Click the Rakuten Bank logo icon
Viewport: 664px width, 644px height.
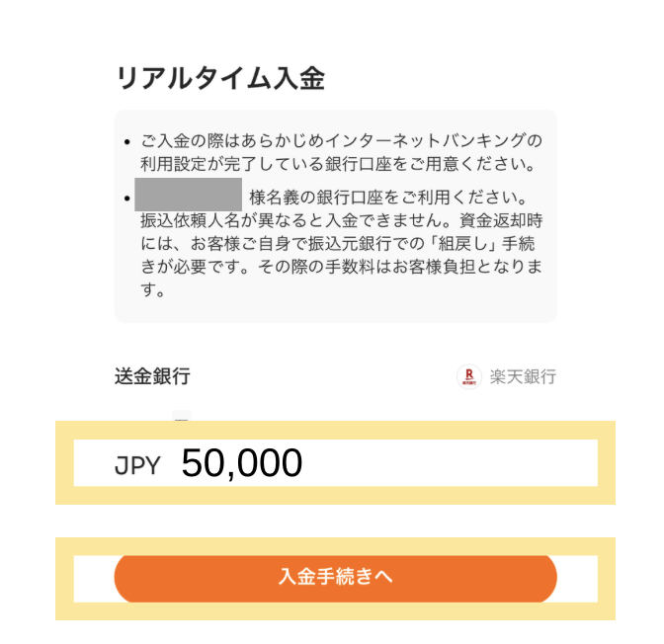click(x=469, y=376)
